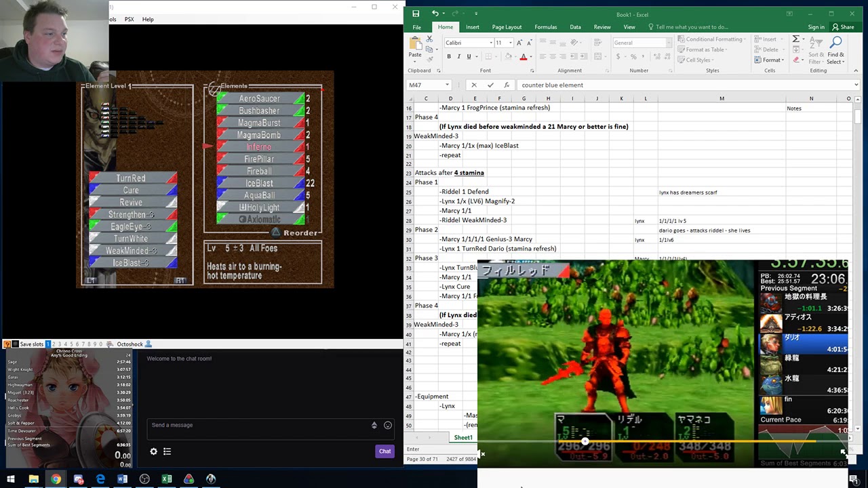Toggle Italic formatting in Excel

(458, 57)
